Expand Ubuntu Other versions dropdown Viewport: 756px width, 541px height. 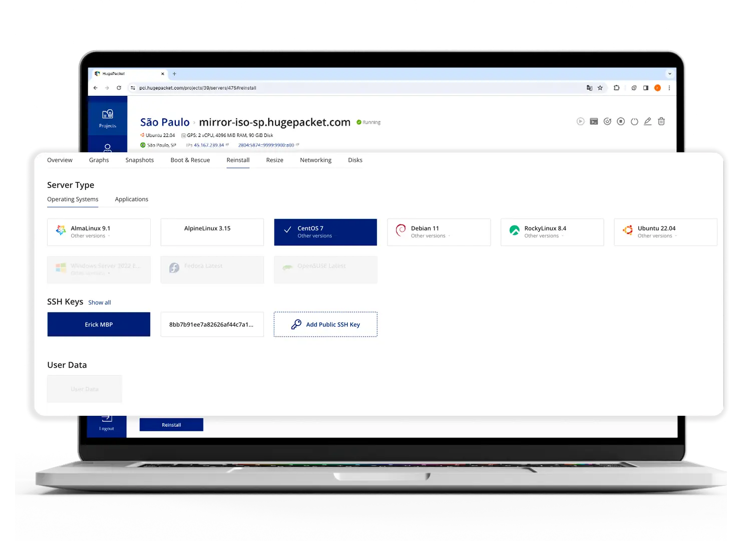pyautogui.click(x=657, y=236)
